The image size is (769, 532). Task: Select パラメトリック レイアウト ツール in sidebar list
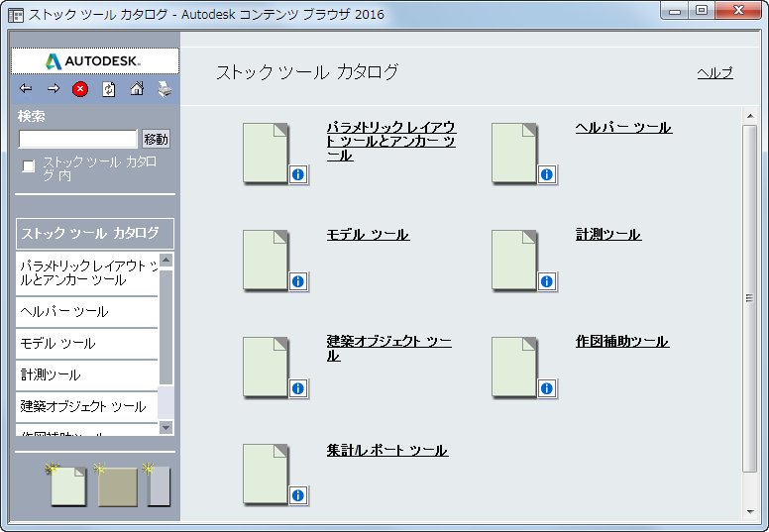[x=87, y=273]
